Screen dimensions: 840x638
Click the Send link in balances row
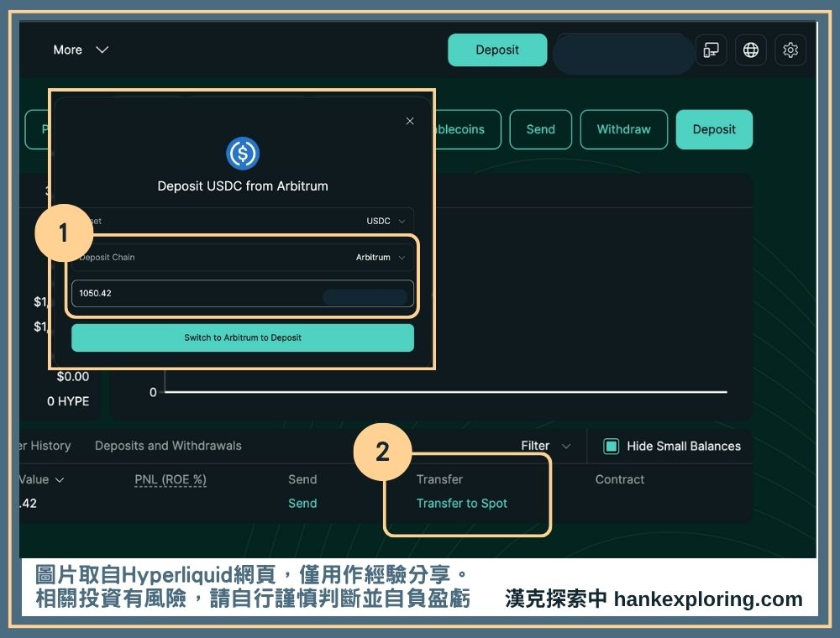tap(302, 504)
